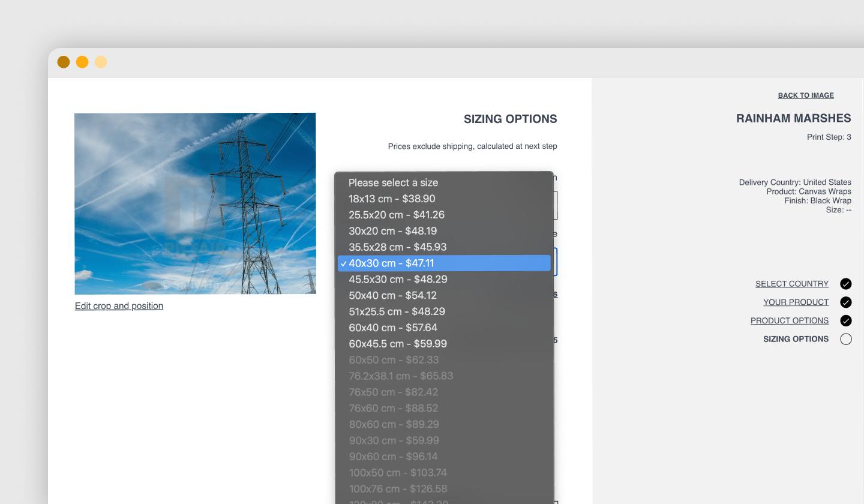Click the Select Country completed checkmark icon

(x=846, y=284)
